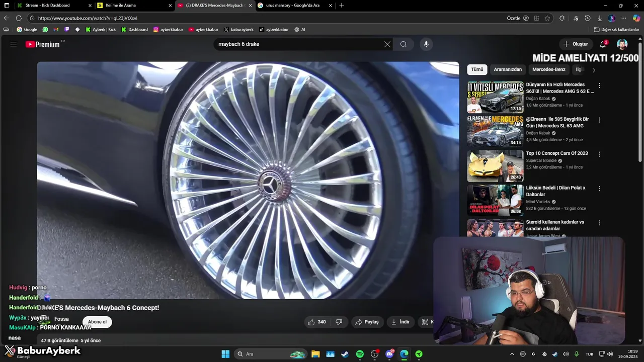Open Discord from the taskbar

[389, 354]
